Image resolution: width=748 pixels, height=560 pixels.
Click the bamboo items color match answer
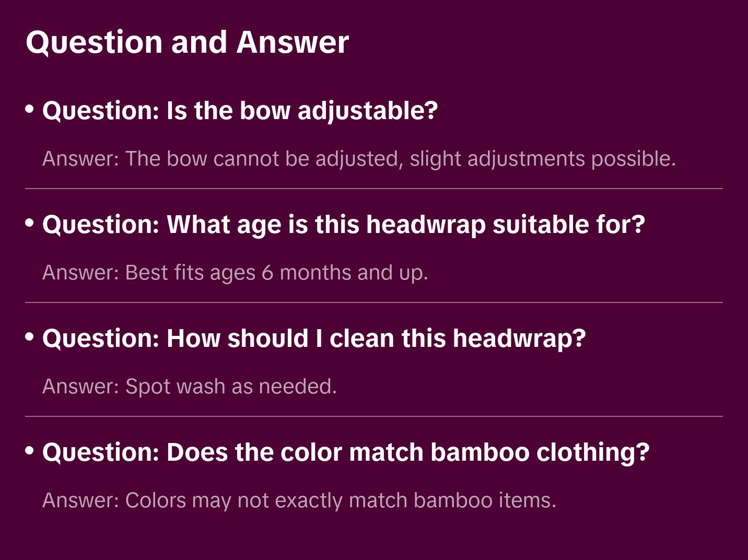pyautogui.click(x=299, y=500)
